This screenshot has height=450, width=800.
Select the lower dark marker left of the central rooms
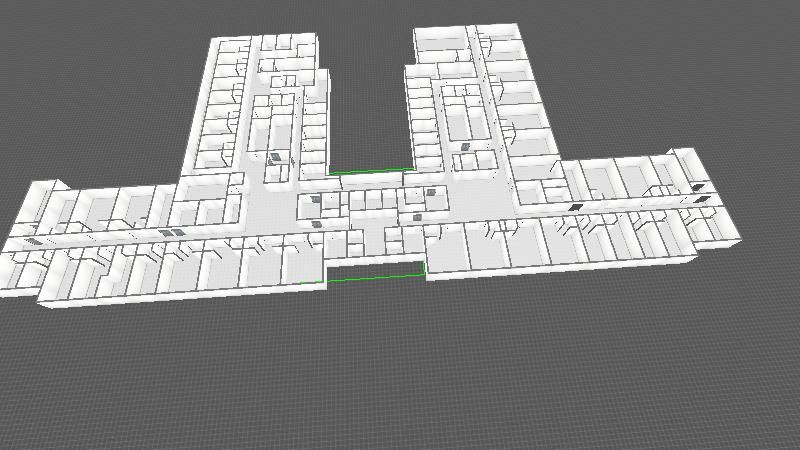pos(317,224)
